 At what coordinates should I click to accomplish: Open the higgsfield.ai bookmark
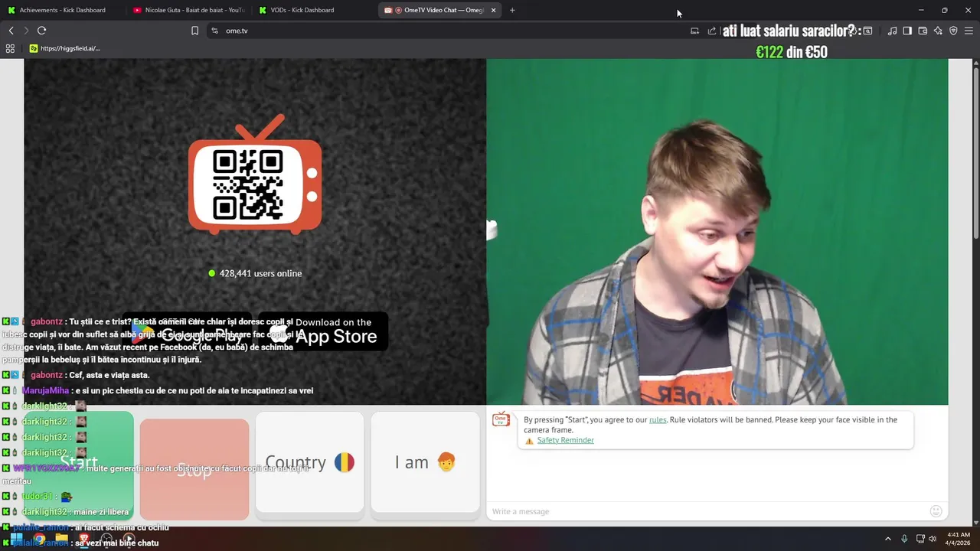[x=64, y=48]
